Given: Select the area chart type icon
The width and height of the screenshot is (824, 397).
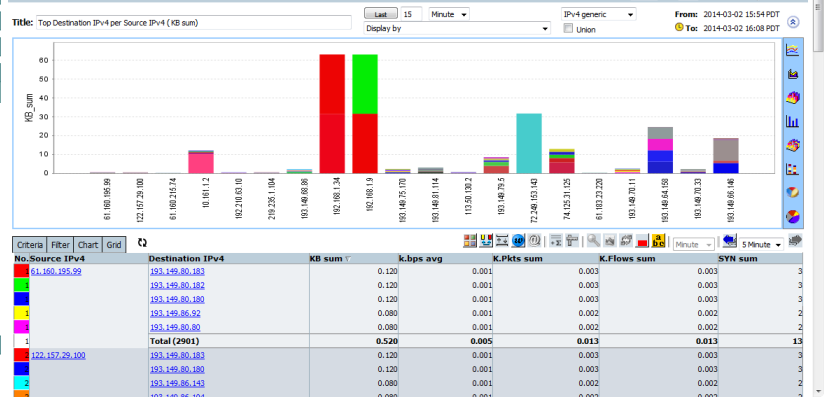Looking at the screenshot, I should pos(792,74).
